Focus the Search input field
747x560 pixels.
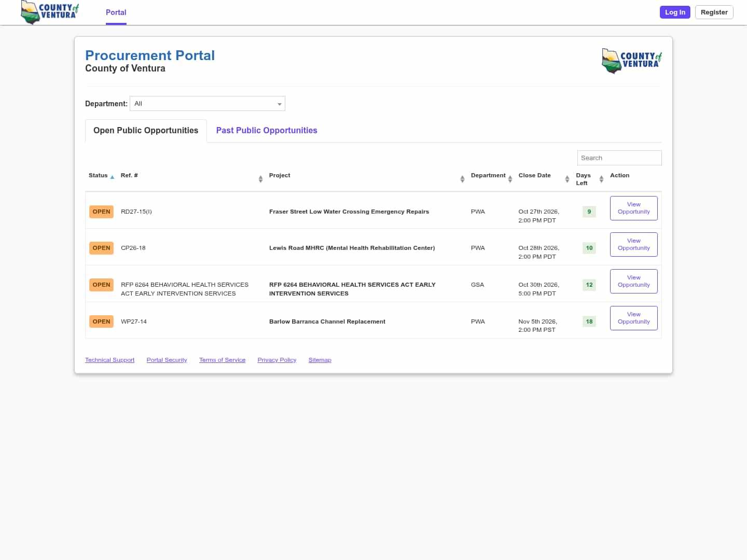point(619,158)
